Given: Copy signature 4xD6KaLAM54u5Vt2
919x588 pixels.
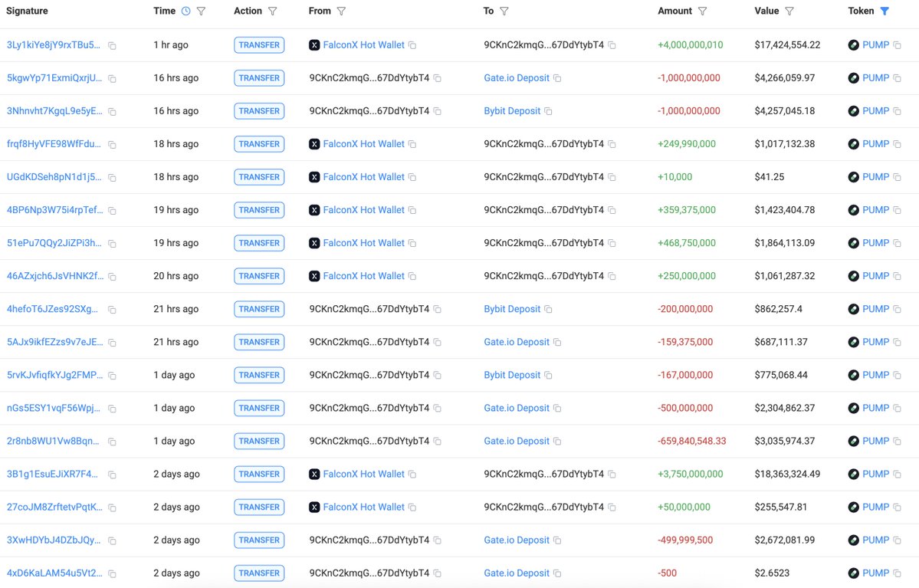Looking at the screenshot, I should (112, 574).
